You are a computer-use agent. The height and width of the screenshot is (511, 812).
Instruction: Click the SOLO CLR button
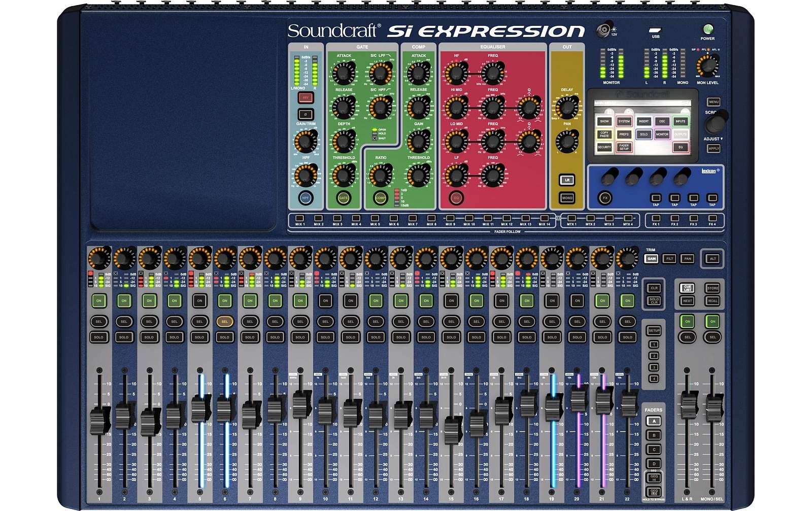click(654, 301)
